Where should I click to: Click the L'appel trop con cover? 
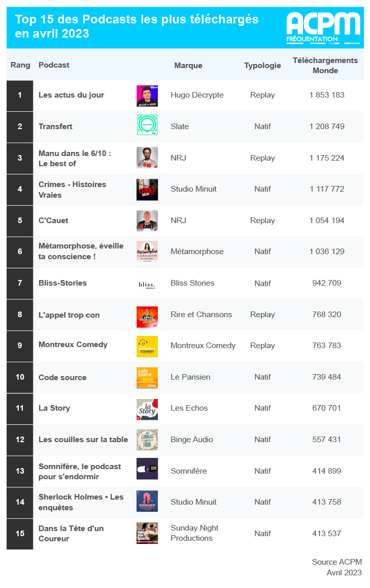(x=147, y=317)
